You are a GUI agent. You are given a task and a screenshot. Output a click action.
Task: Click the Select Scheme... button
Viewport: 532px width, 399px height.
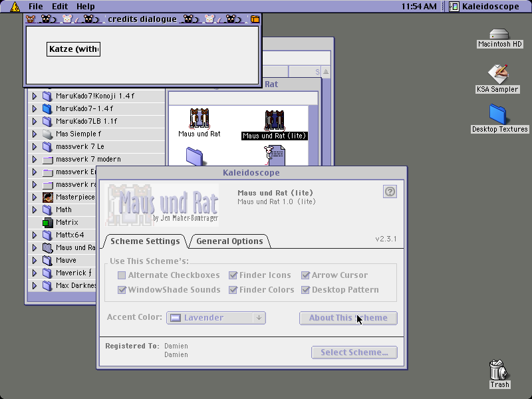(354, 352)
